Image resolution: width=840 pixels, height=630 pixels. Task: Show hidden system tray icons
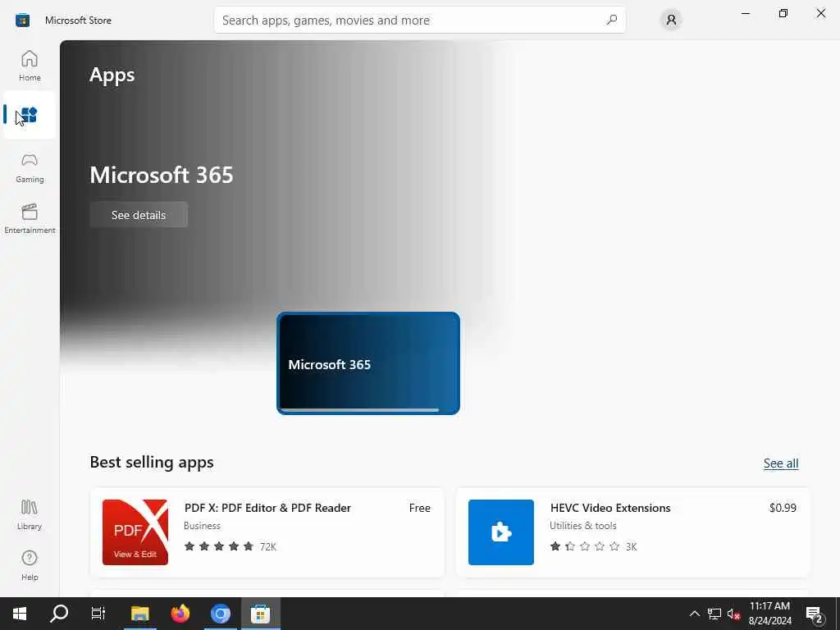[x=694, y=614]
